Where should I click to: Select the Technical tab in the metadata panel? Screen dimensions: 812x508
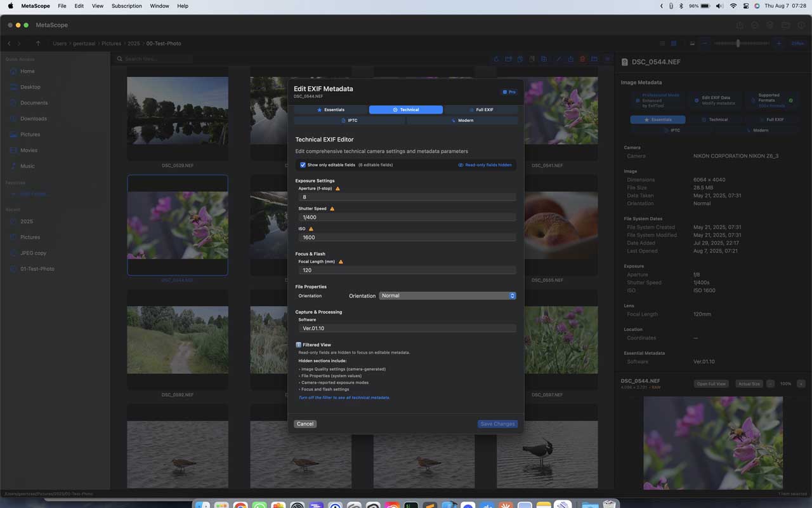(714, 119)
